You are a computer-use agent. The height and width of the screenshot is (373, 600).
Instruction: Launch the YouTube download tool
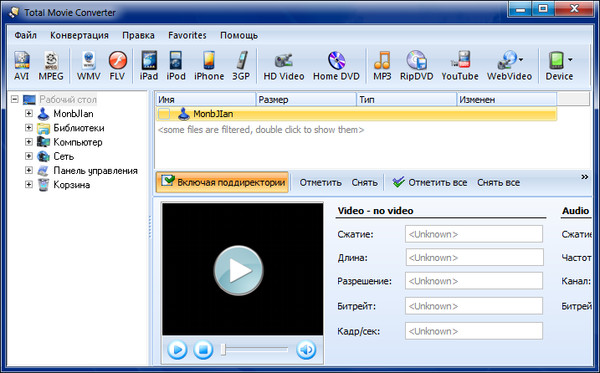tap(460, 66)
